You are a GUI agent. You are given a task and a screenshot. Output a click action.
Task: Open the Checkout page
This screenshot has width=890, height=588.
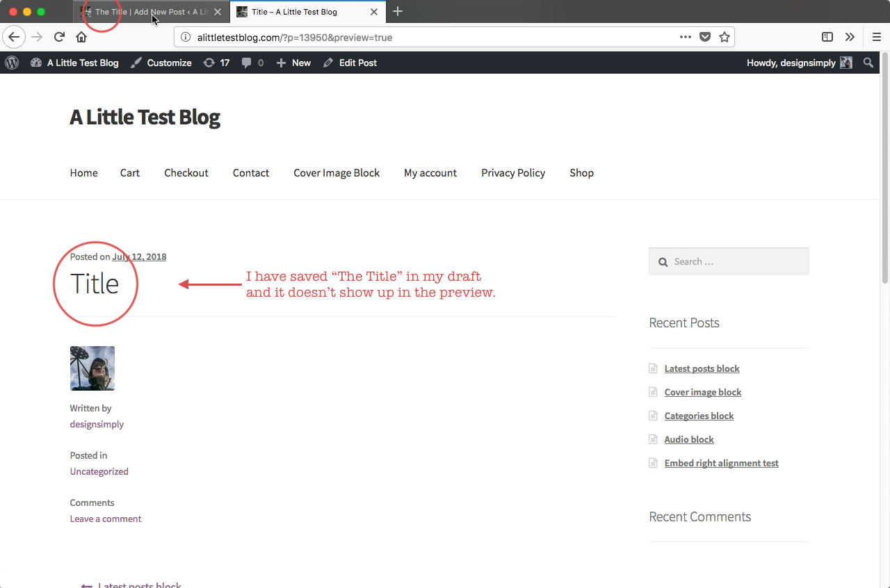[x=186, y=172]
